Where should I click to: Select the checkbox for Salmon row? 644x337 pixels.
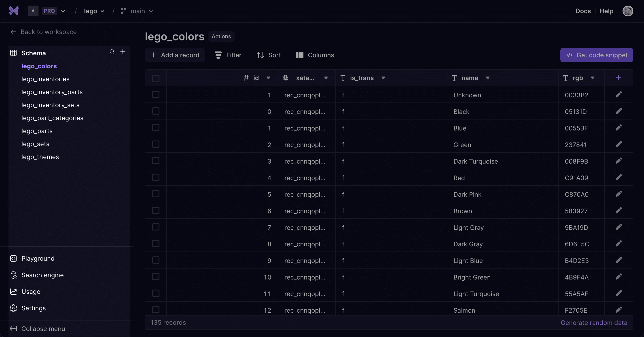pos(156,310)
